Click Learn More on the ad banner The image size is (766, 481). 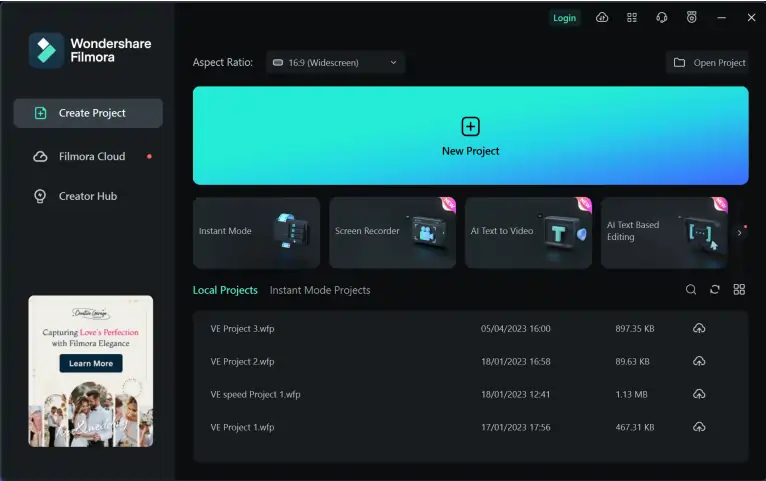coord(91,363)
